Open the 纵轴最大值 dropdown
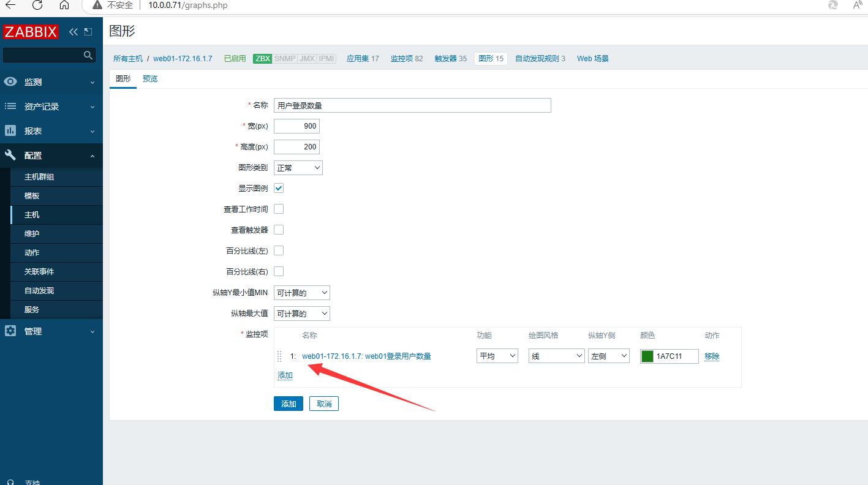The width and height of the screenshot is (868, 485). click(302, 314)
